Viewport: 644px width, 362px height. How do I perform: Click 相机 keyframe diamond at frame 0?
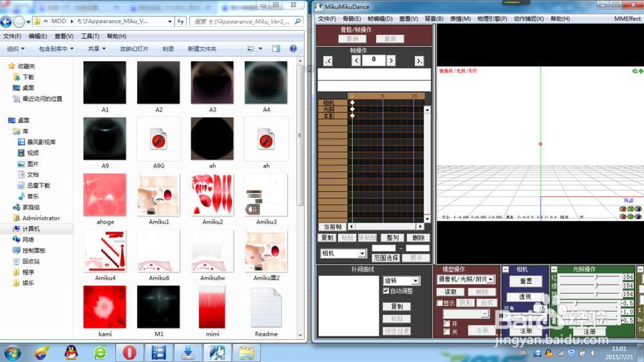[x=352, y=102]
